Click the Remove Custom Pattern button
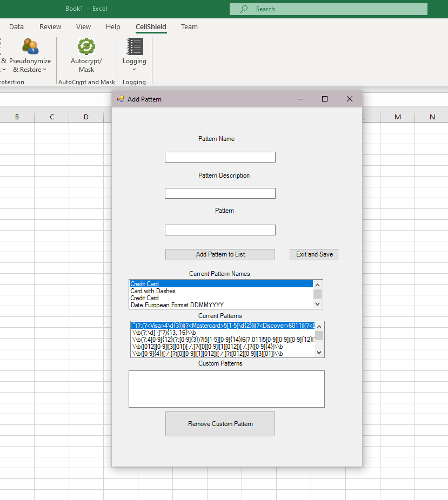This screenshot has height=500, width=448. click(x=220, y=424)
